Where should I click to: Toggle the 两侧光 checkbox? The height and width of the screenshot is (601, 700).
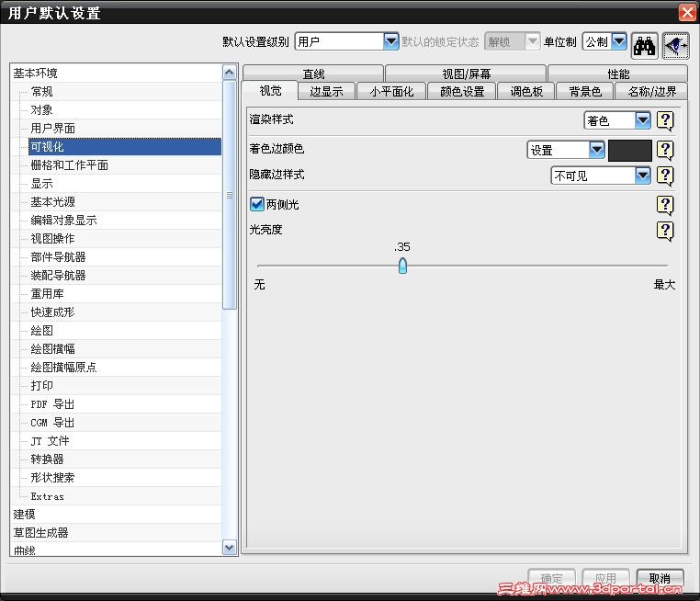257,204
